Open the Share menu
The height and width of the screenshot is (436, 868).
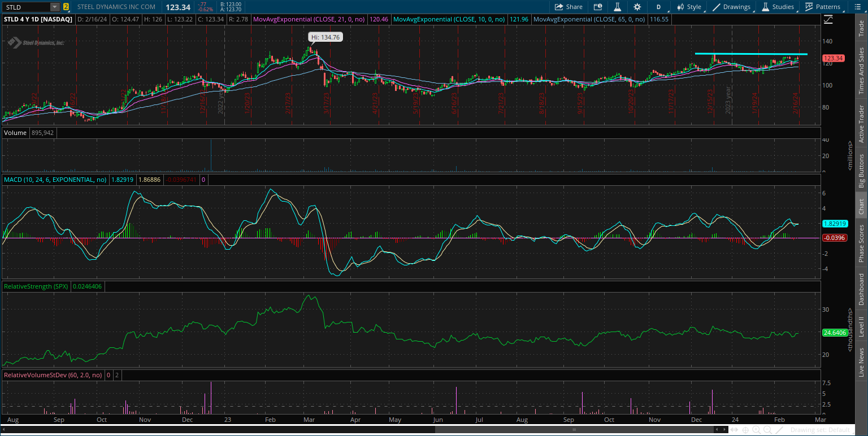point(568,7)
